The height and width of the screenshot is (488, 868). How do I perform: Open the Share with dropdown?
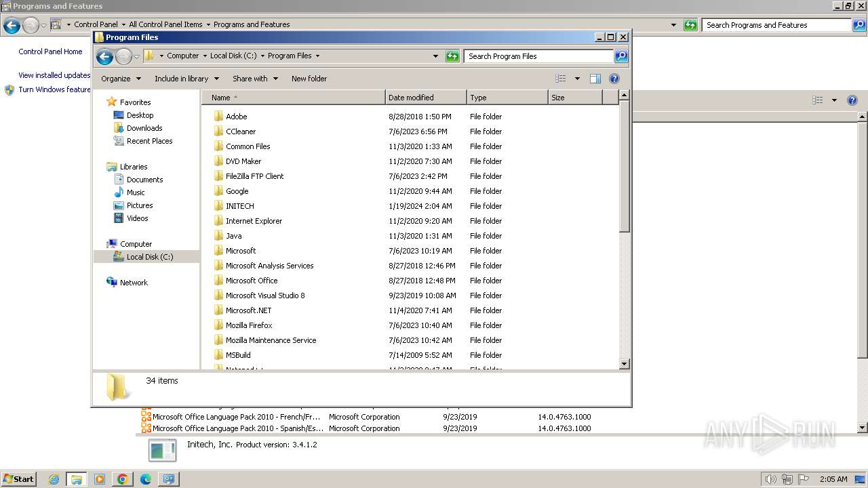click(255, 79)
